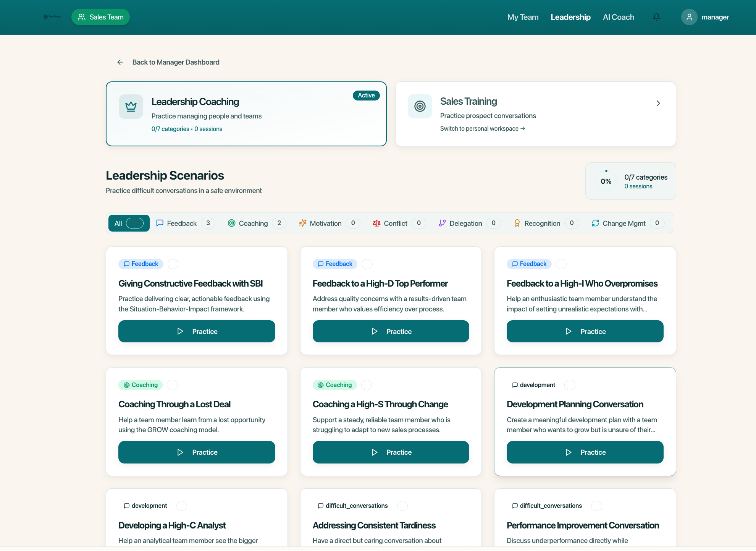Click the Motivation sparkle filter icon
Screen dimensions: 756x551
(x=302, y=223)
